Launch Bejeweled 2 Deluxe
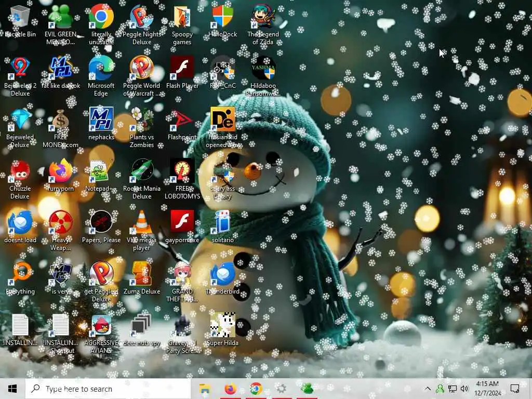532x399 pixels. [x=20, y=76]
